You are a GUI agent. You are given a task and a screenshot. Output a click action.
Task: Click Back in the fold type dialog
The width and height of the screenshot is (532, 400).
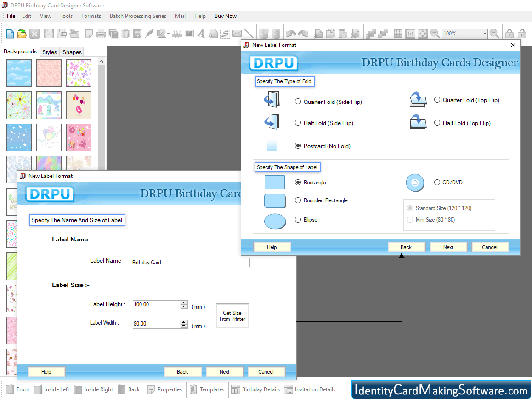pyautogui.click(x=406, y=247)
